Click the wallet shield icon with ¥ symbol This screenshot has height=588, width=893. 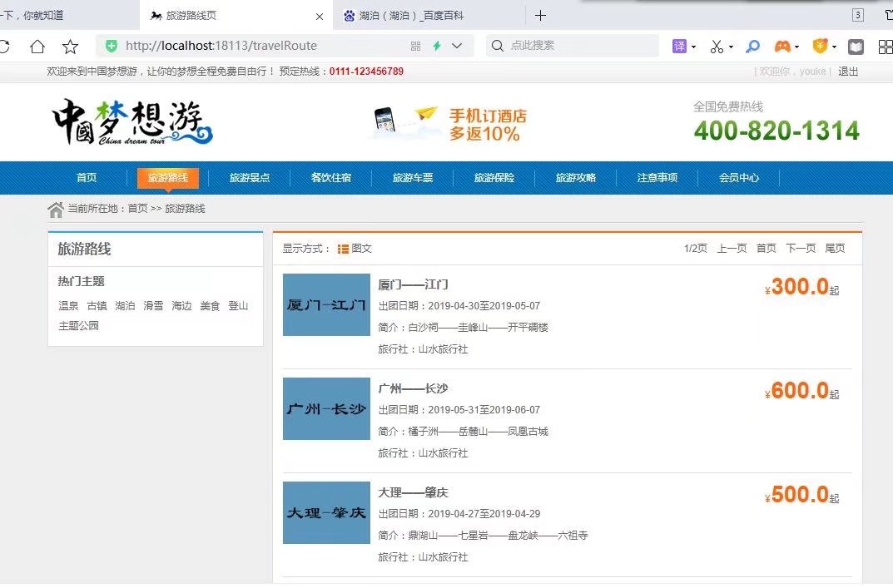pyautogui.click(x=818, y=46)
